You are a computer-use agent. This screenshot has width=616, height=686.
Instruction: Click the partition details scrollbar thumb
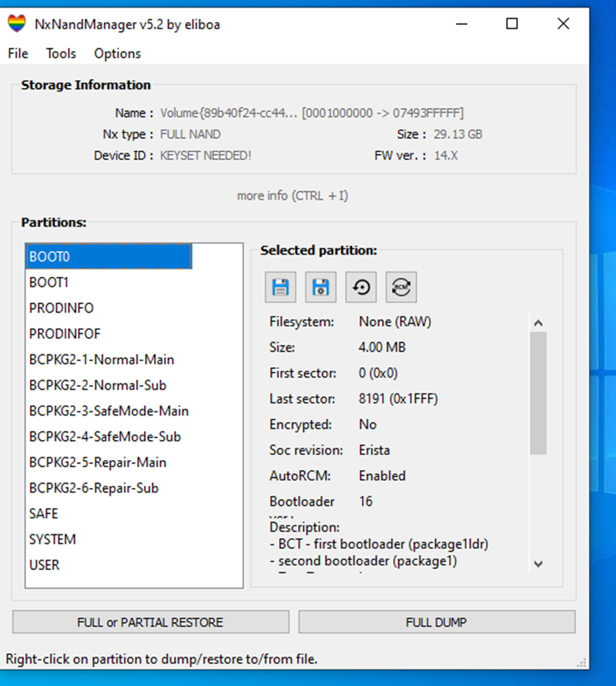click(x=538, y=393)
